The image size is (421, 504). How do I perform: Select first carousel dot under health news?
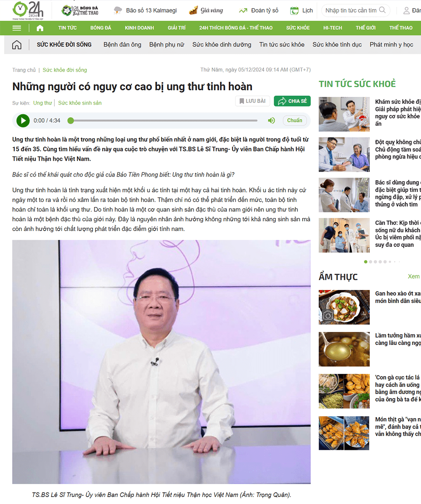coord(366,262)
